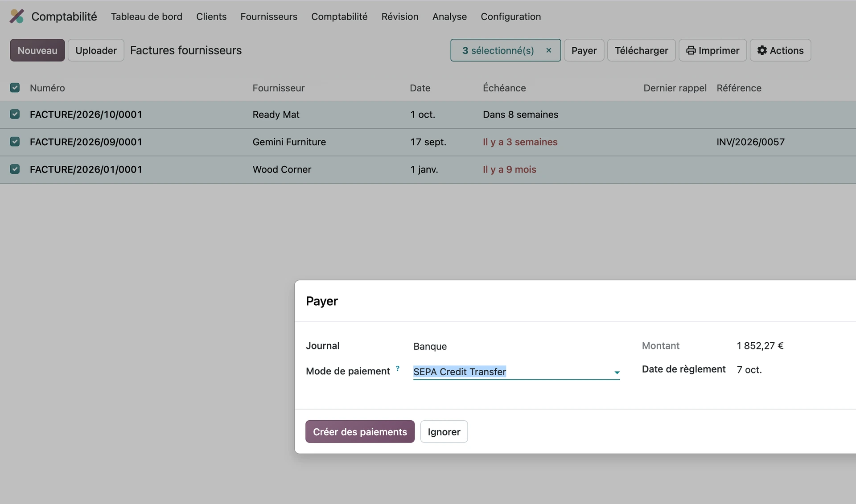Click the printer icon on the Imprimer button
856x504 pixels.
(x=691, y=50)
